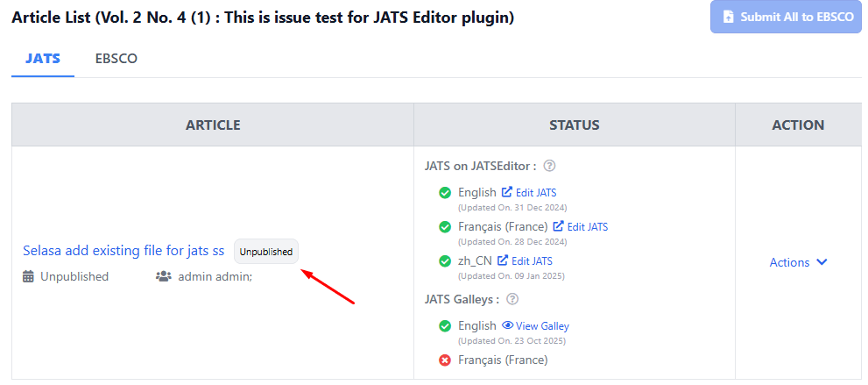
Task: Click the Unpublished status badge
Action: pyautogui.click(x=266, y=252)
